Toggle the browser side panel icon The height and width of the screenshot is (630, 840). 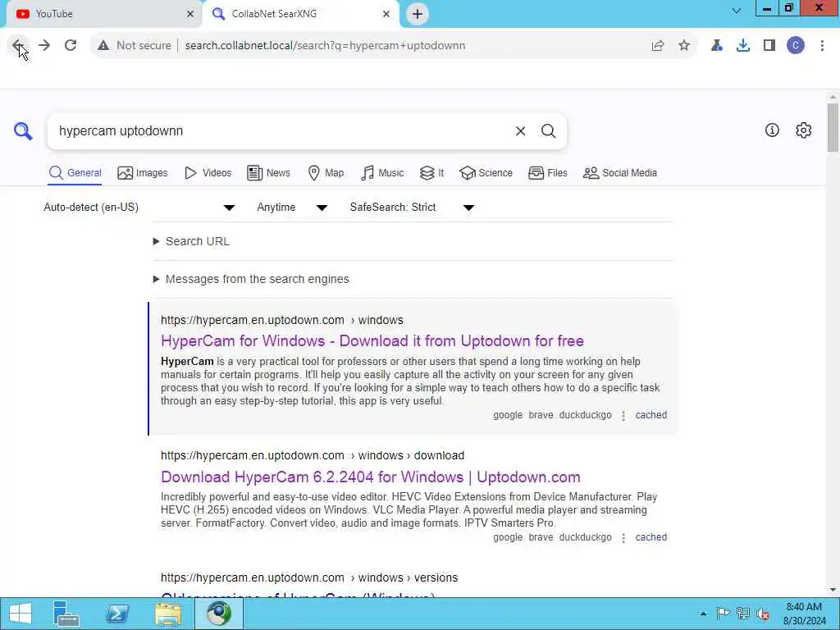[769, 46]
